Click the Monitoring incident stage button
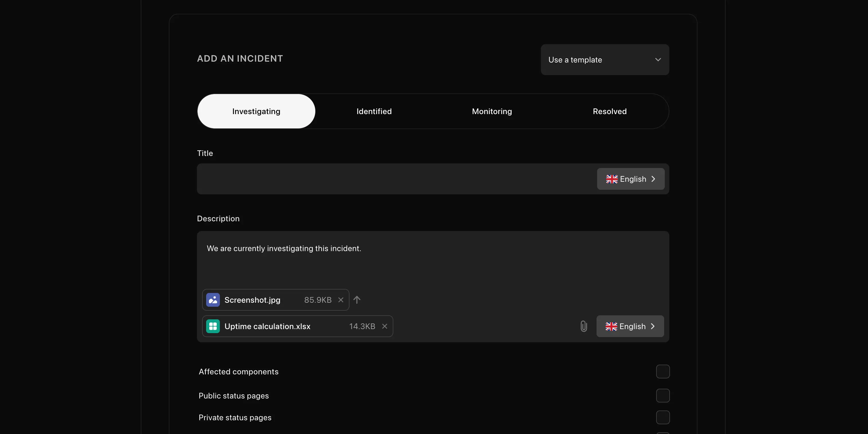This screenshot has height=434, width=868. coord(492,111)
